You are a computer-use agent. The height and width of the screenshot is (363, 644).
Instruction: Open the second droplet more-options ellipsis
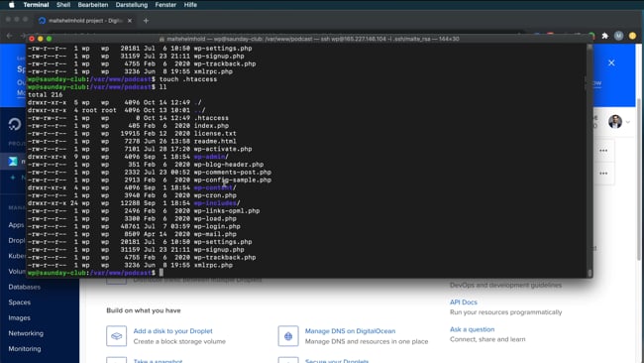(x=603, y=174)
